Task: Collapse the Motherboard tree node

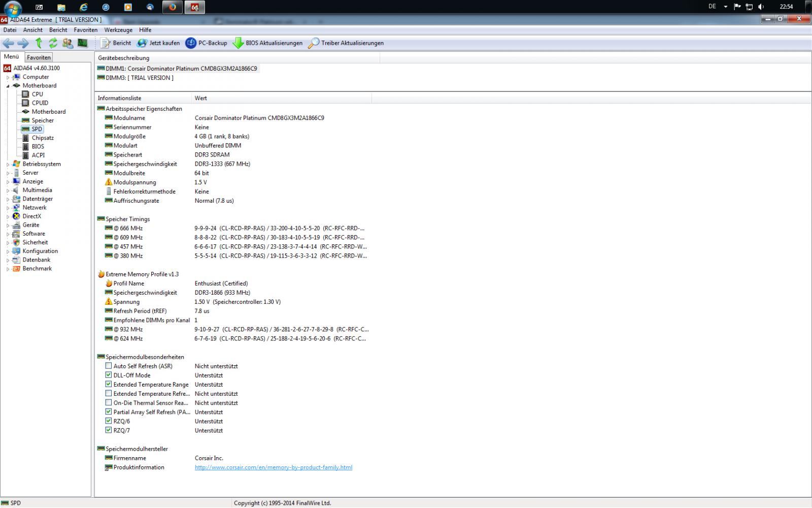Action: tap(8, 86)
